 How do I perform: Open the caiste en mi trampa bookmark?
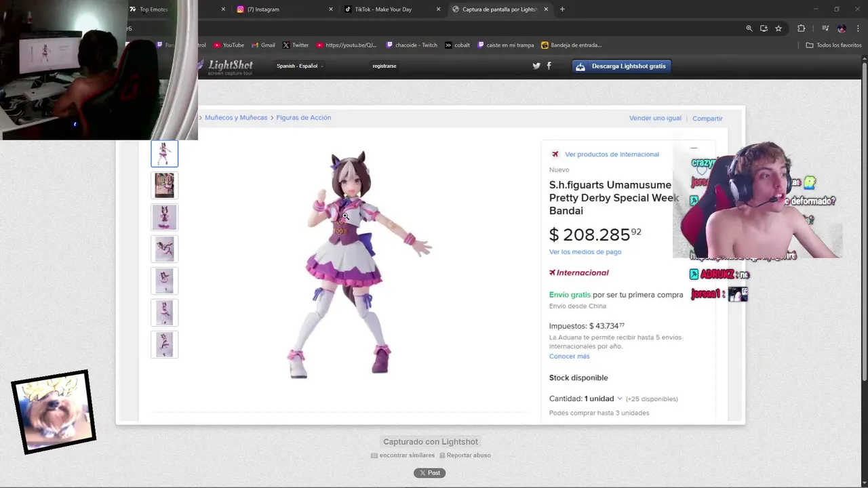point(506,45)
